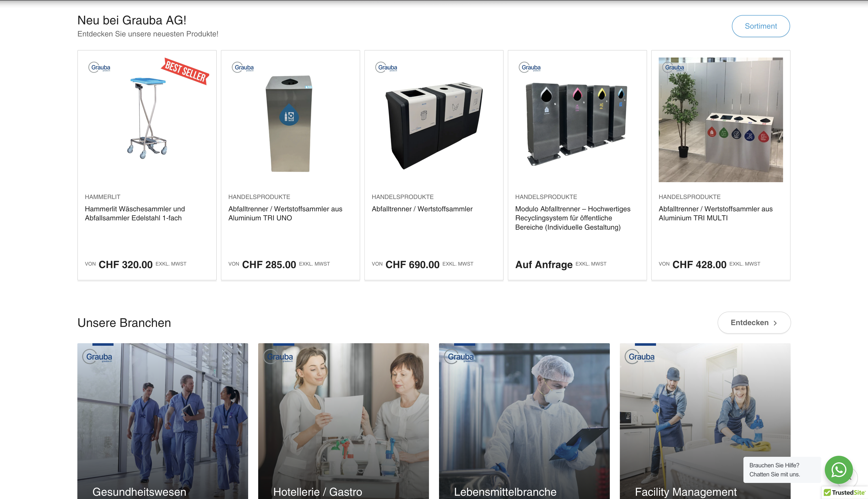Click the Brauchen Sie Hilfe chat bubble
This screenshot has height=499, width=868.
coord(782,470)
